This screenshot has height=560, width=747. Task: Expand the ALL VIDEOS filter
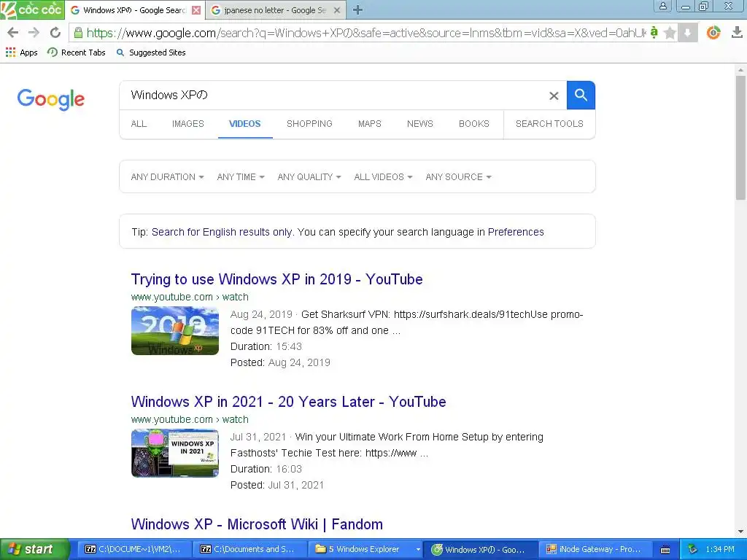tap(383, 177)
